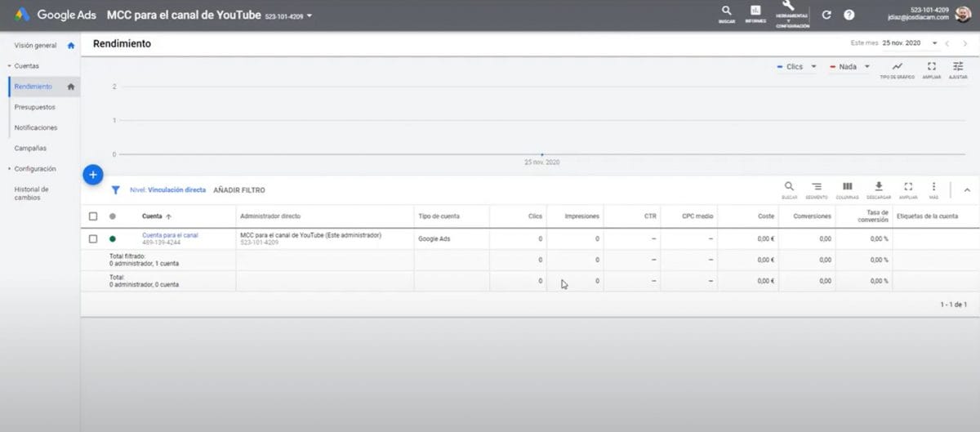The image size is (980, 432).
Task: Open the Nada metric dropdown
Action: pos(850,67)
